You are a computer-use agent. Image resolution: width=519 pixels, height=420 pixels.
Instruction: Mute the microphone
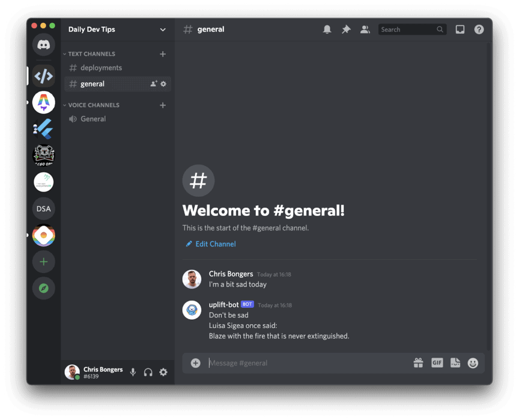[x=133, y=372]
